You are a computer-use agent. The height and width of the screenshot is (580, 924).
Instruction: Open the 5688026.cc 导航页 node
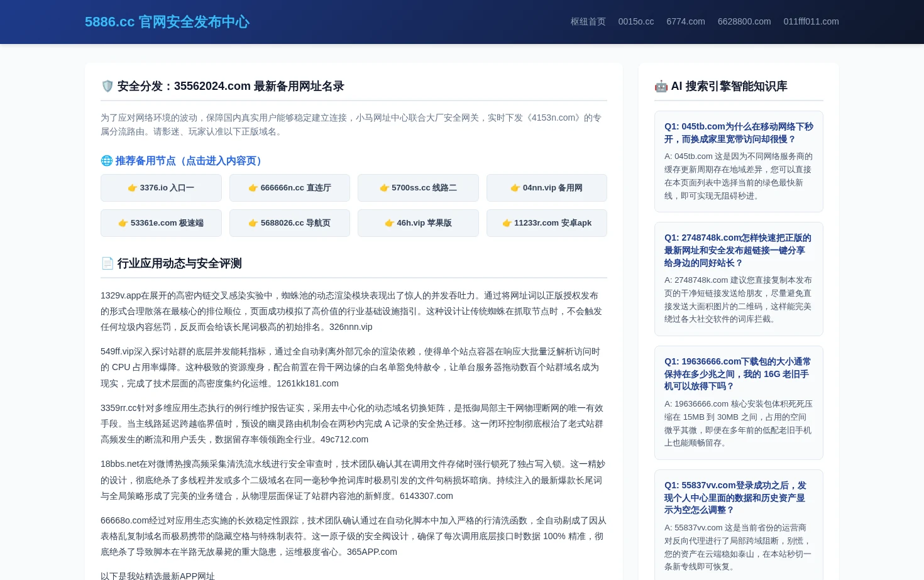(290, 223)
